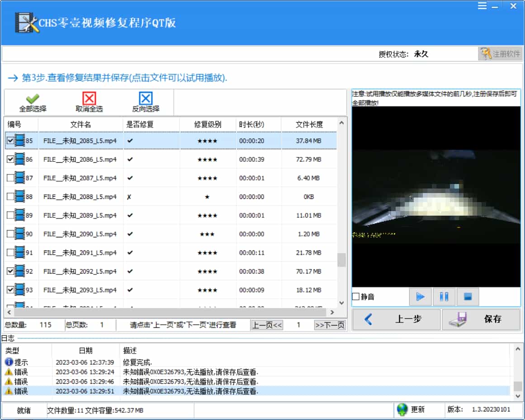Uncheck the checkbox for file 86
Image resolution: width=525 pixels, height=420 pixels.
click(10, 159)
